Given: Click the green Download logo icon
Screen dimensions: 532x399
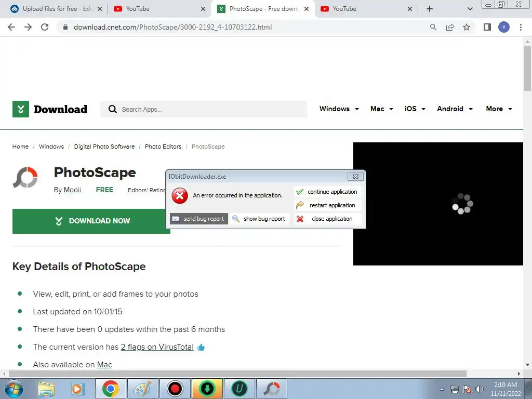Looking at the screenshot, I should click(21, 109).
